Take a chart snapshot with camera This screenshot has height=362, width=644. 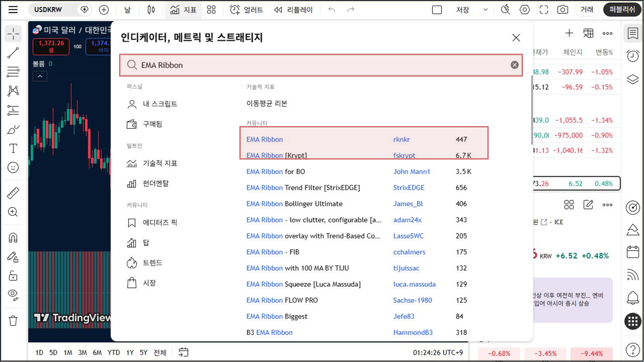coord(563,10)
